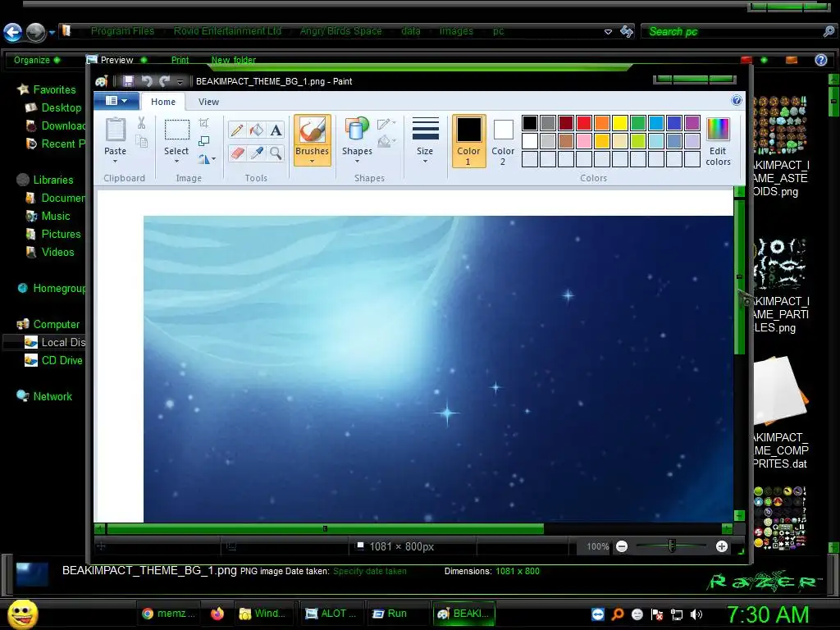840x630 pixels.
Task: Click the Save icon in Paint title bar
Action: (x=128, y=81)
